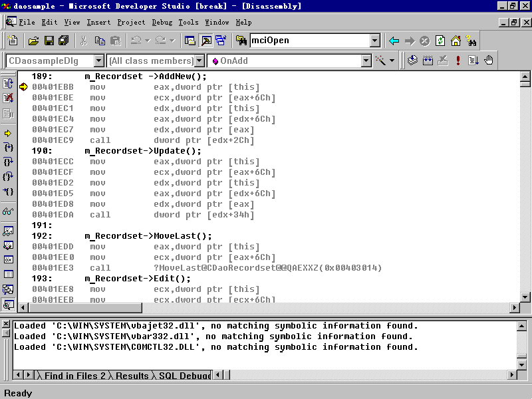Toggle the Output window icon
Screen dimensions: 532x399
[206, 41]
